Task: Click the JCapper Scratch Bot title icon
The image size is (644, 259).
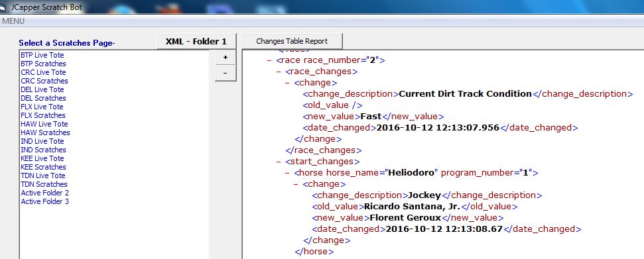Action: click(x=3, y=7)
